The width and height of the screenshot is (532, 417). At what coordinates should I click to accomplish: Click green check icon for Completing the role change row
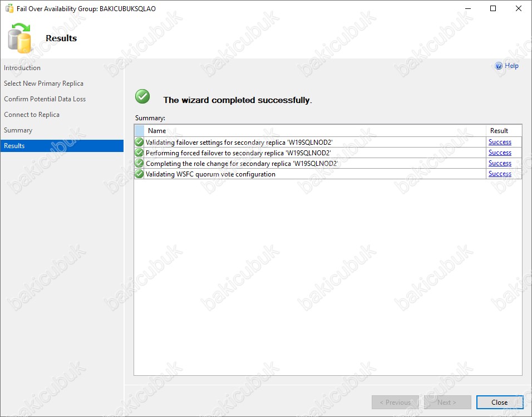139,163
